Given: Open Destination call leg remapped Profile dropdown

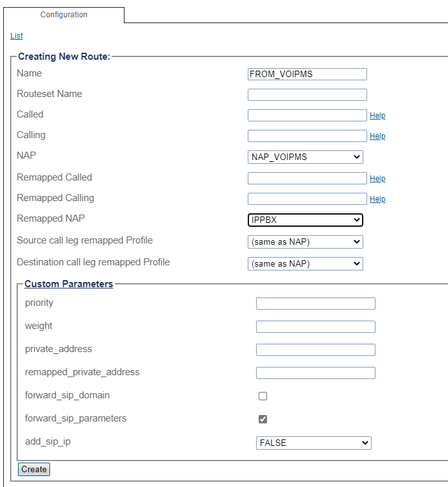Looking at the screenshot, I should click(x=305, y=263).
